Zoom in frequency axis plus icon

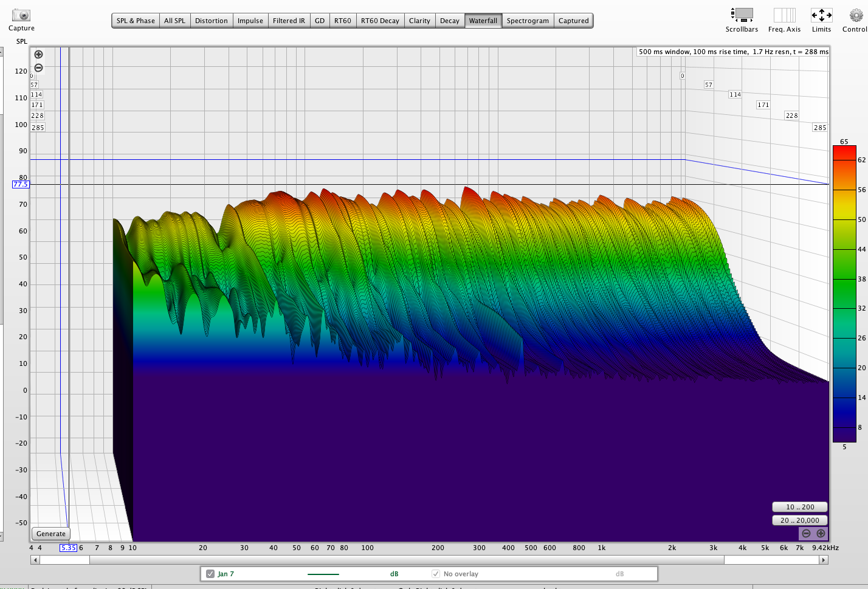[x=821, y=534]
